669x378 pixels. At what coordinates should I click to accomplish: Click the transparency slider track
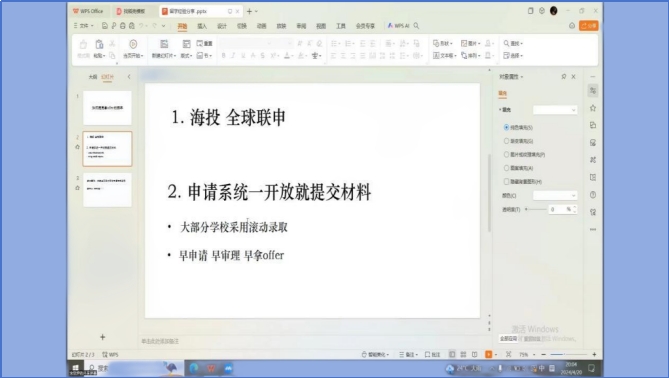(x=536, y=209)
